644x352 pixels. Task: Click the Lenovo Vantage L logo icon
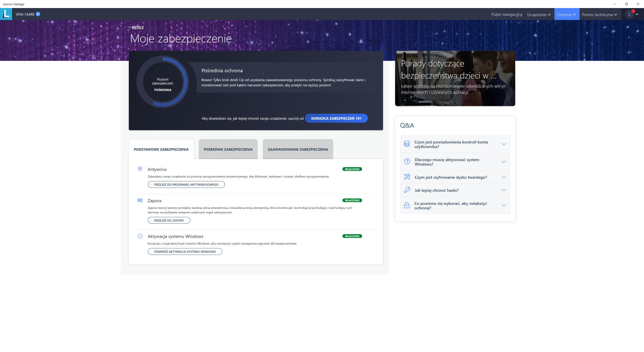coord(6,14)
